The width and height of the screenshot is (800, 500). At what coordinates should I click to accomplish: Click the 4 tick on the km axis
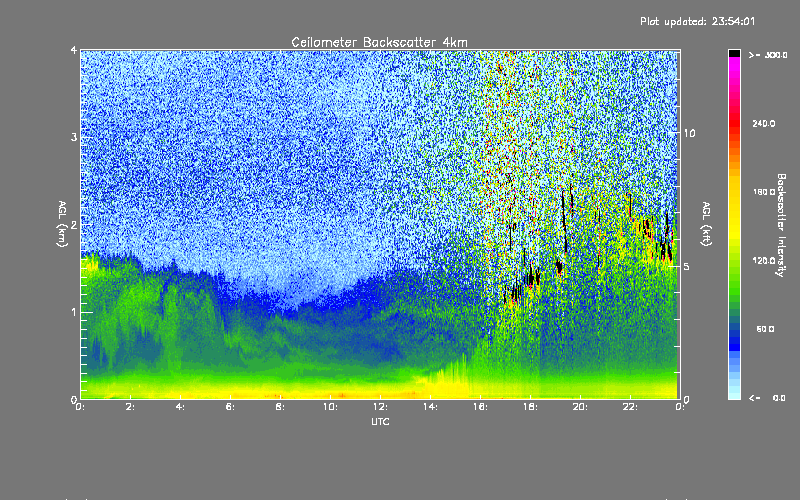click(x=74, y=50)
